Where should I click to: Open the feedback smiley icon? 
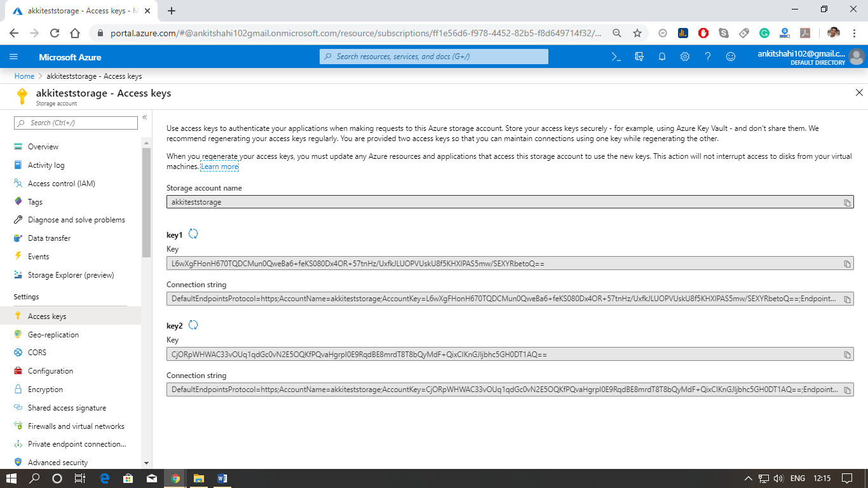731,57
